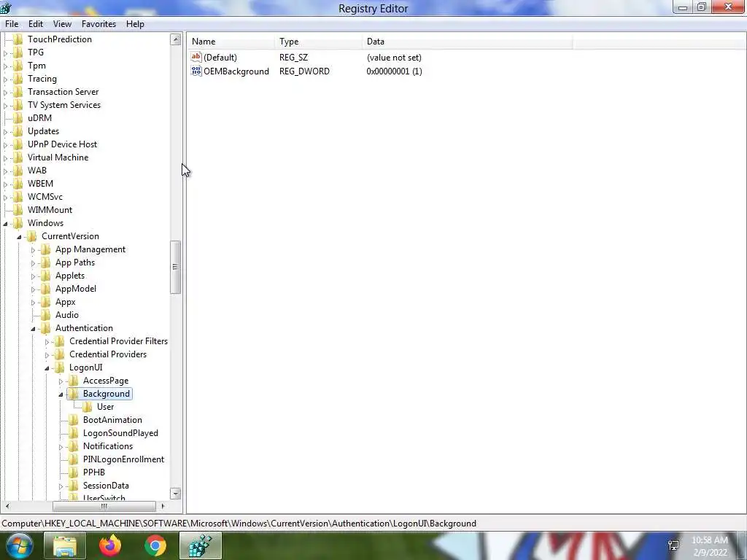Collapse the Background key

(x=61, y=394)
